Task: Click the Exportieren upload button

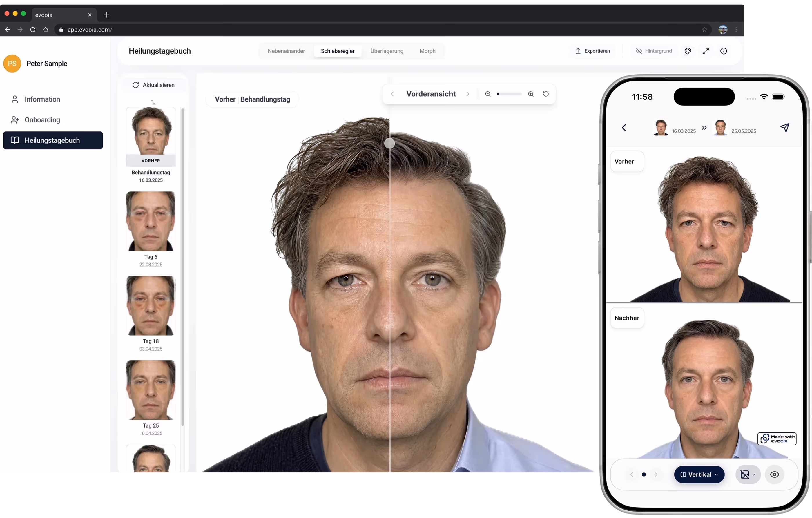Action: click(592, 51)
